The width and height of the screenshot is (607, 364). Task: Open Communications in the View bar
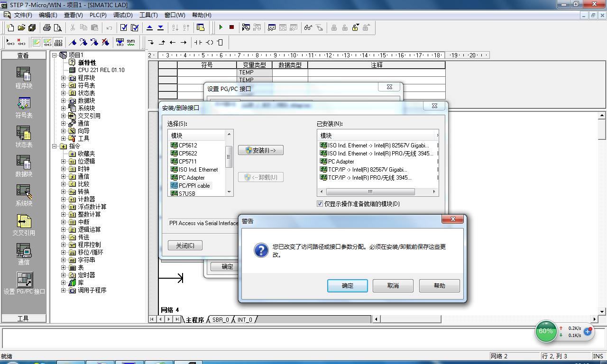click(24, 255)
